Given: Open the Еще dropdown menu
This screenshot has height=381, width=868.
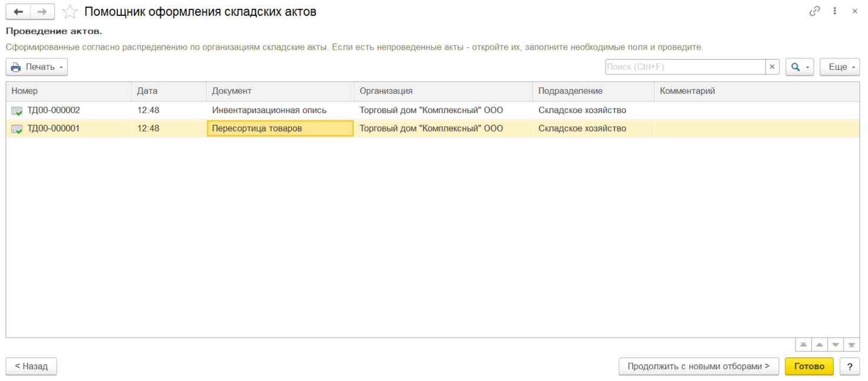Looking at the screenshot, I should [x=840, y=67].
